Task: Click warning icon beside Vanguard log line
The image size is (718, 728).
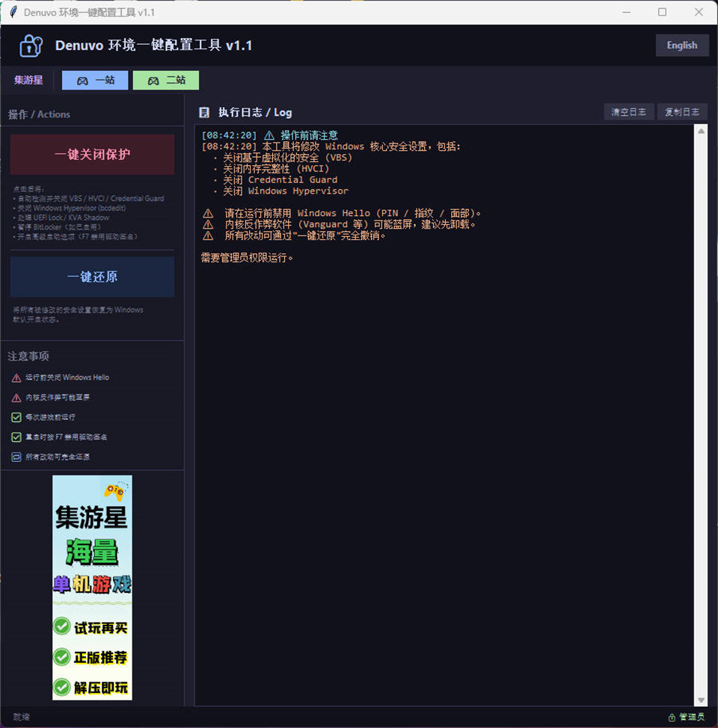Action: click(x=208, y=225)
